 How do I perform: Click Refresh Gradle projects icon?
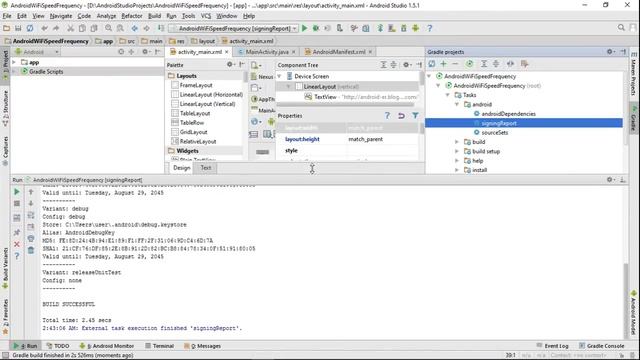click(431, 64)
